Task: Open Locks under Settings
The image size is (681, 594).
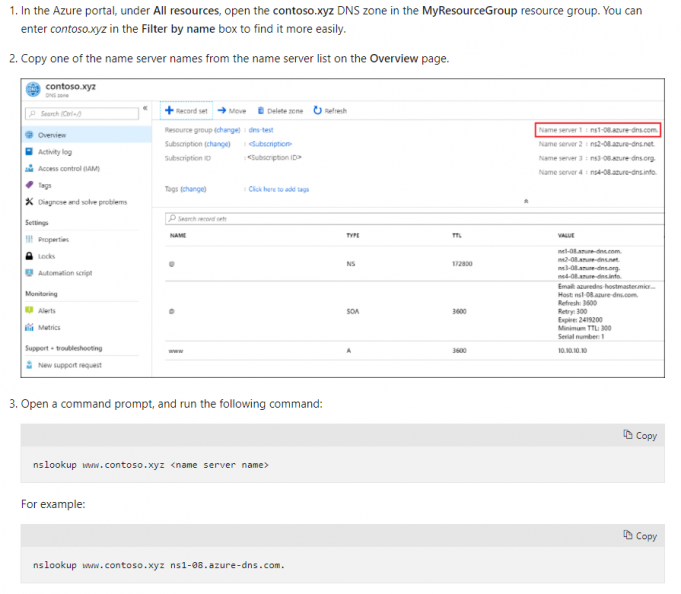Action: pos(46,257)
